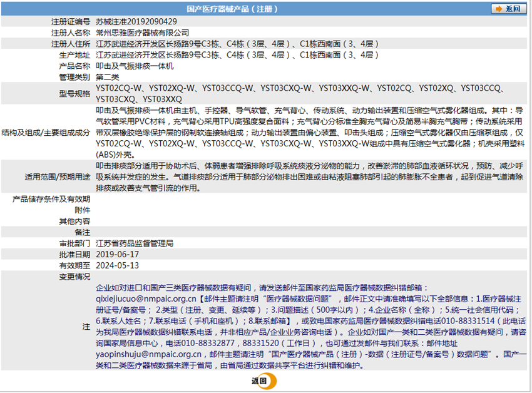Click the 注册人住所 label
Image resolution: width=532 pixels, height=393 pixels.
coord(71,44)
